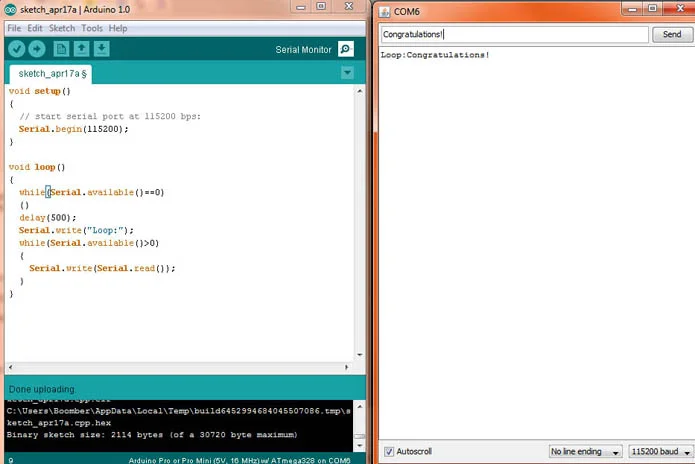Click the delay(500); code line

[47, 218]
